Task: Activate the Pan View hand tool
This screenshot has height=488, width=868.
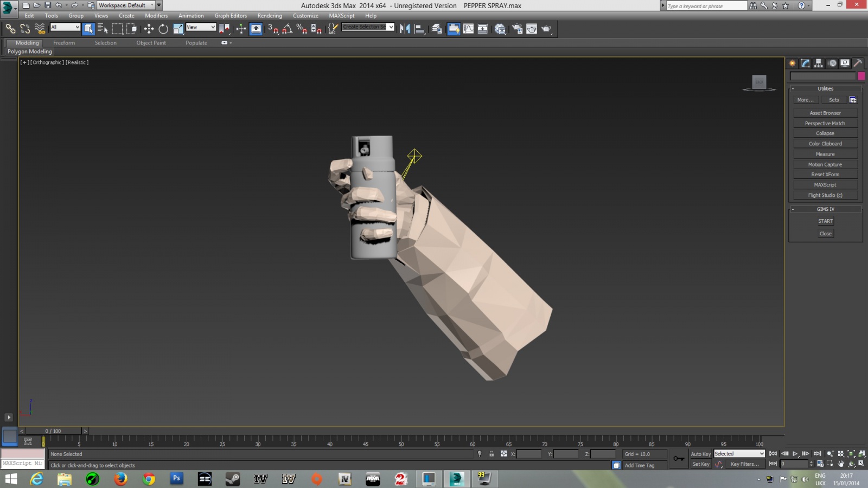Action: click(x=841, y=464)
